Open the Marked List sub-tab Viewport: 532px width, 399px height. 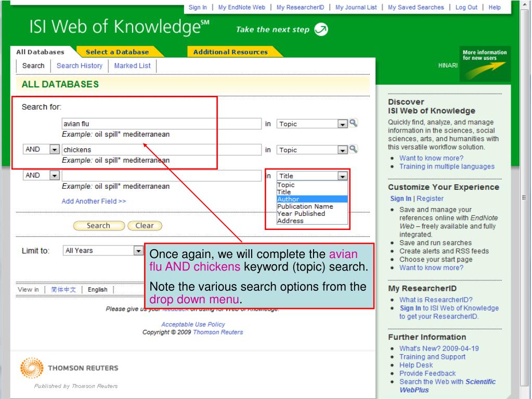point(132,66)
